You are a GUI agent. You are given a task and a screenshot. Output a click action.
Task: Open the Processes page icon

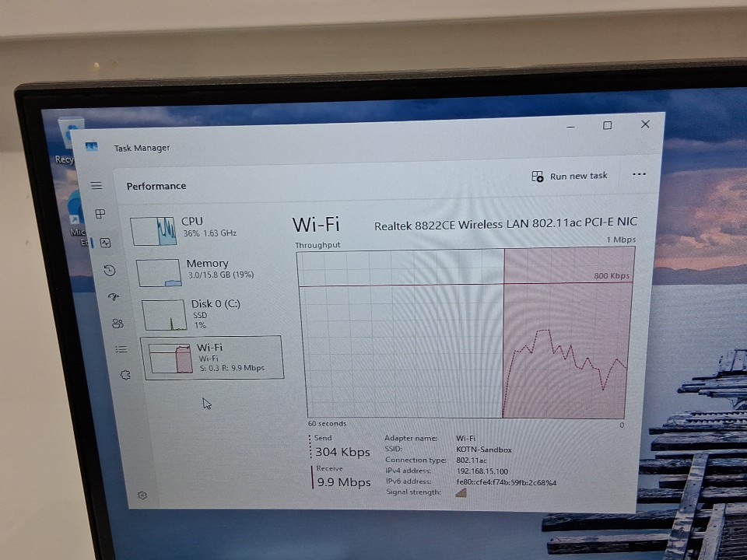click(x=100, y=214)
